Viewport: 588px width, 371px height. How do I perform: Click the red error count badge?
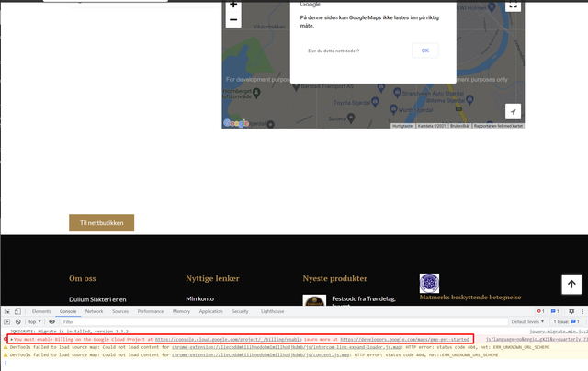(540, 311)
